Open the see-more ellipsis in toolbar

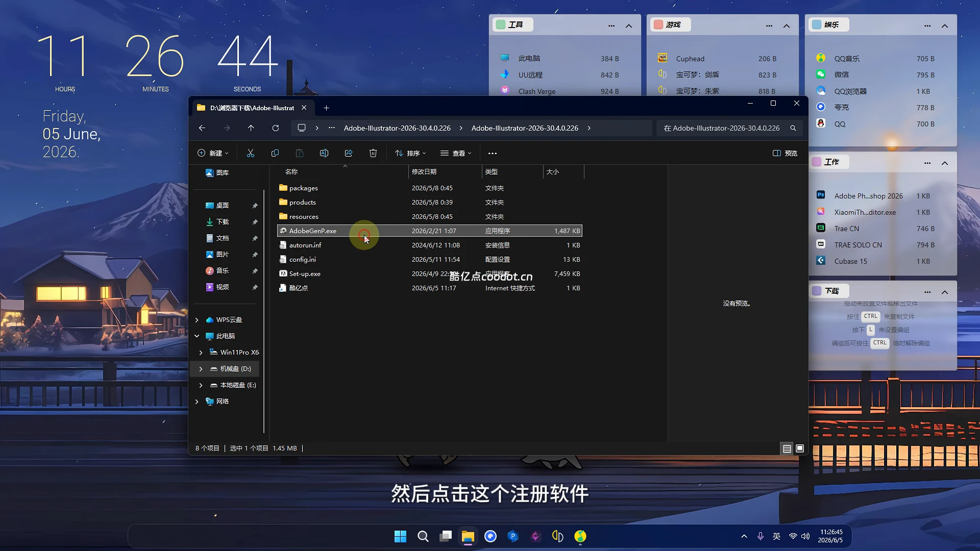[493, 153]
